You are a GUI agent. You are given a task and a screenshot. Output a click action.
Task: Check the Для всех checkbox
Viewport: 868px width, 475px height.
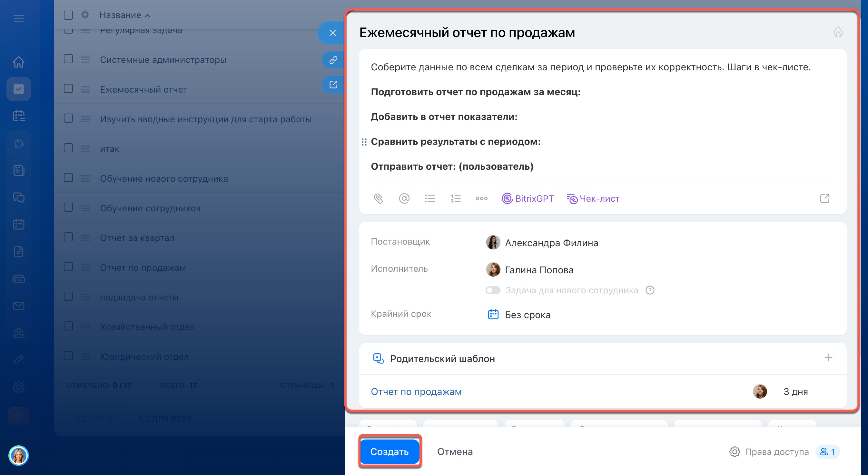pos(144,418)
